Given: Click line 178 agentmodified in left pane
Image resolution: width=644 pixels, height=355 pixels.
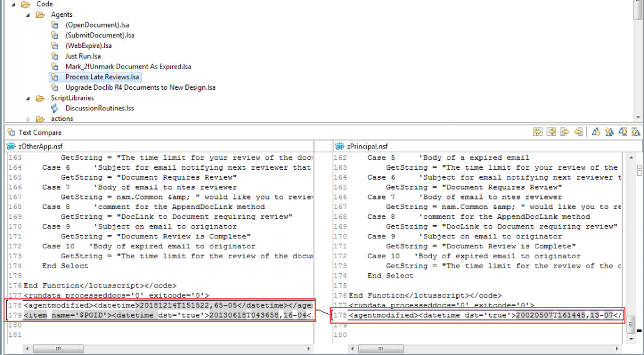Looking at the screenshot, I should (168, 305).
